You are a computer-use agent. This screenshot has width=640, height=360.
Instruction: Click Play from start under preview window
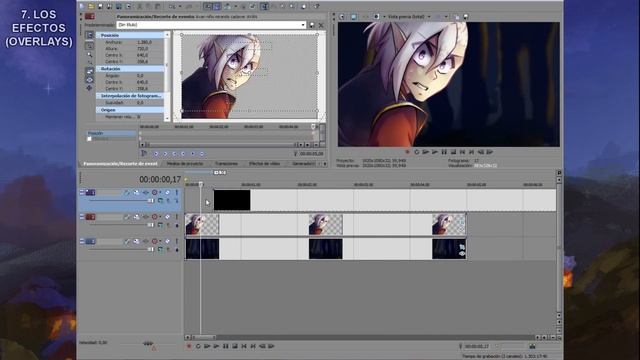(x=426, y=152)
